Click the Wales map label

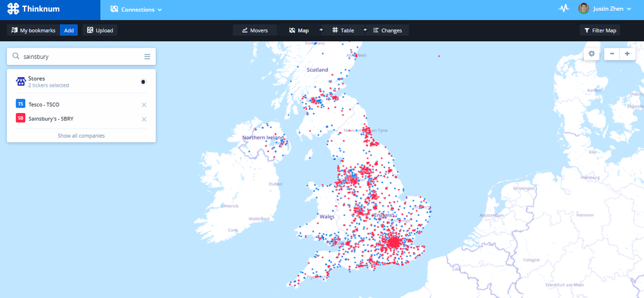pos(327,217)
